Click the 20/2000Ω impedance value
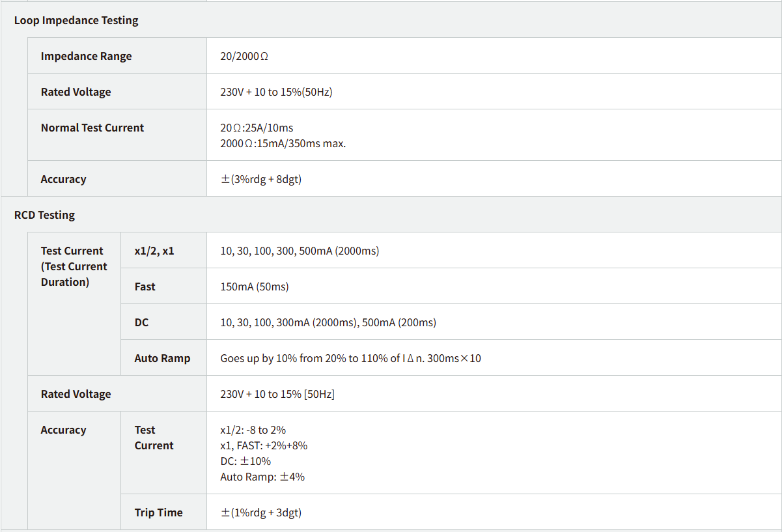The height and width of the screenshot is (532, 784). [244, 56]
